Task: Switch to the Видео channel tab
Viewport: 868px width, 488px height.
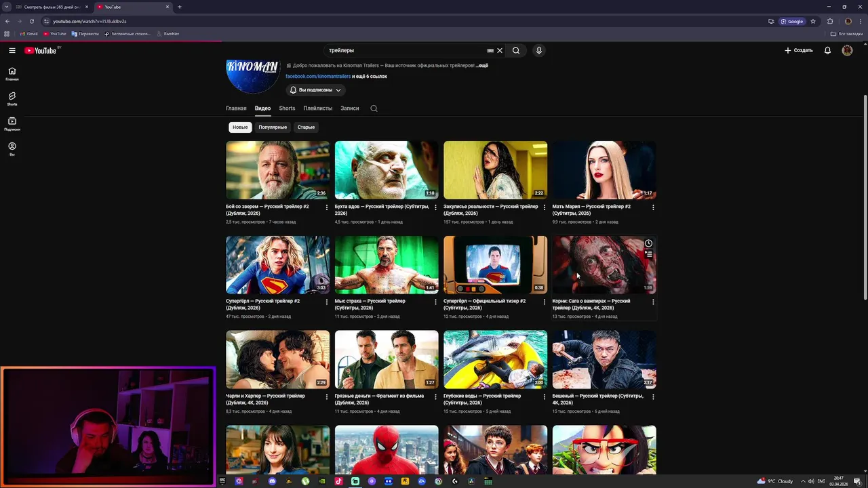Action: [x=262, y=108]
